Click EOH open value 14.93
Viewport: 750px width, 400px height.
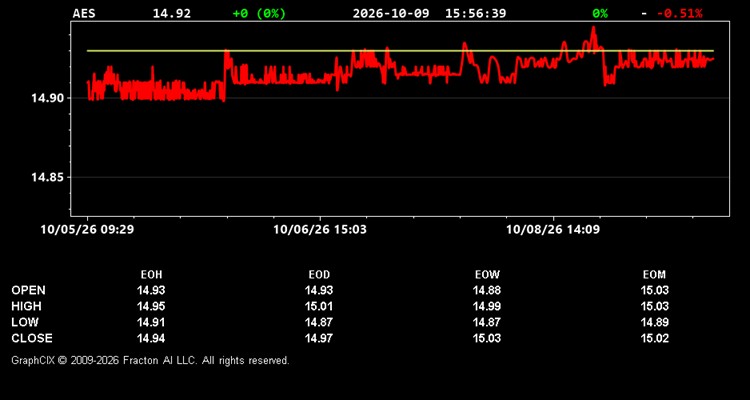pos(151,290)
